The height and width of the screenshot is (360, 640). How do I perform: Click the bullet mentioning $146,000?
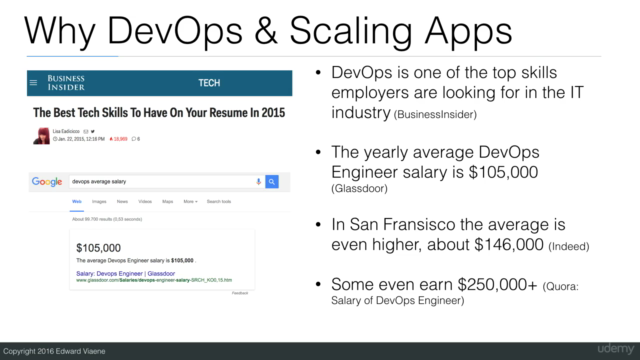pos(460,235)
